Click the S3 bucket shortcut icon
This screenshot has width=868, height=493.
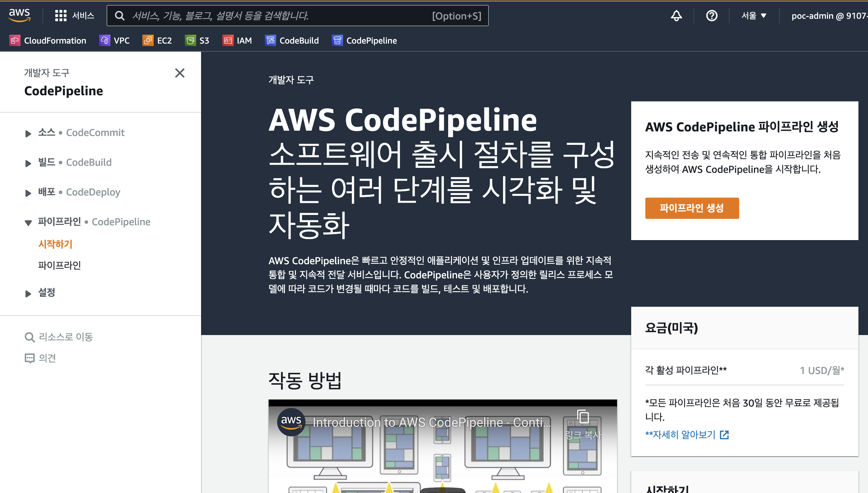tap(190, 40)
